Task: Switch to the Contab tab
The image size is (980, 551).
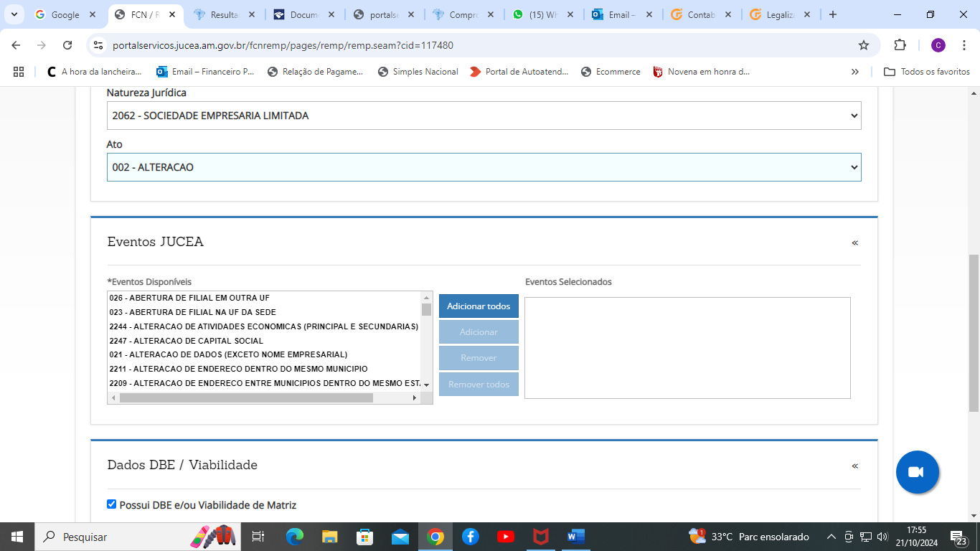Action: 702,14
